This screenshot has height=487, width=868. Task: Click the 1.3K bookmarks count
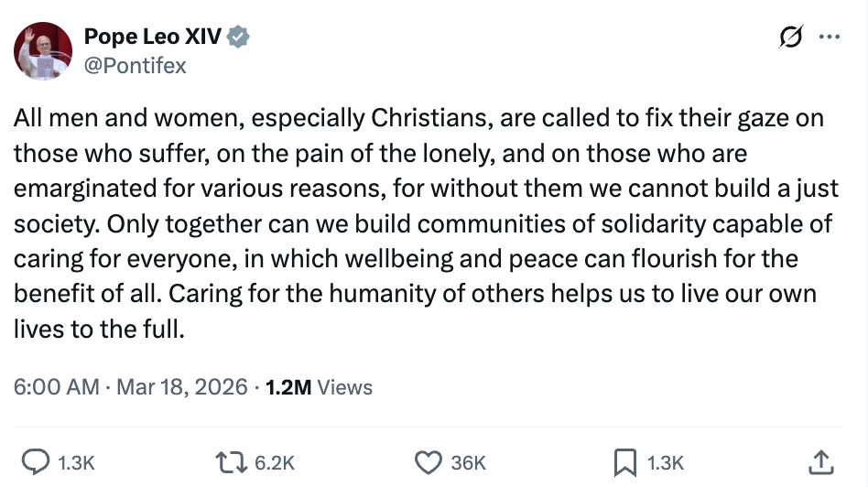(666, 463)
